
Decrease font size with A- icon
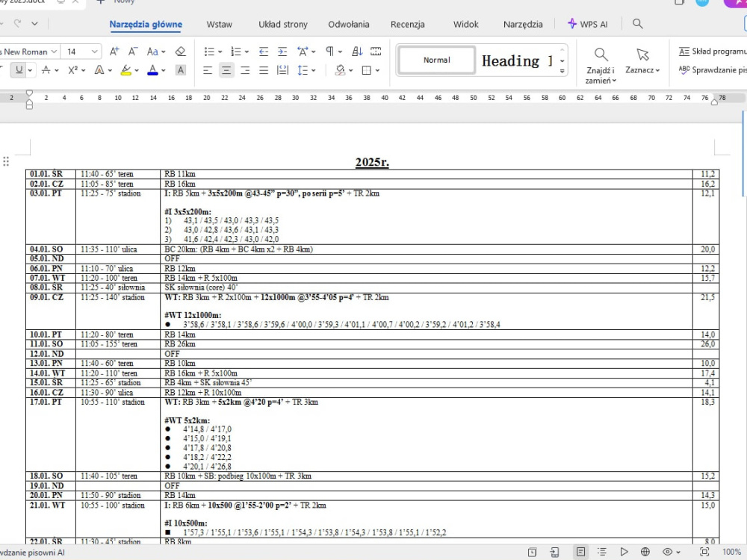133,52
